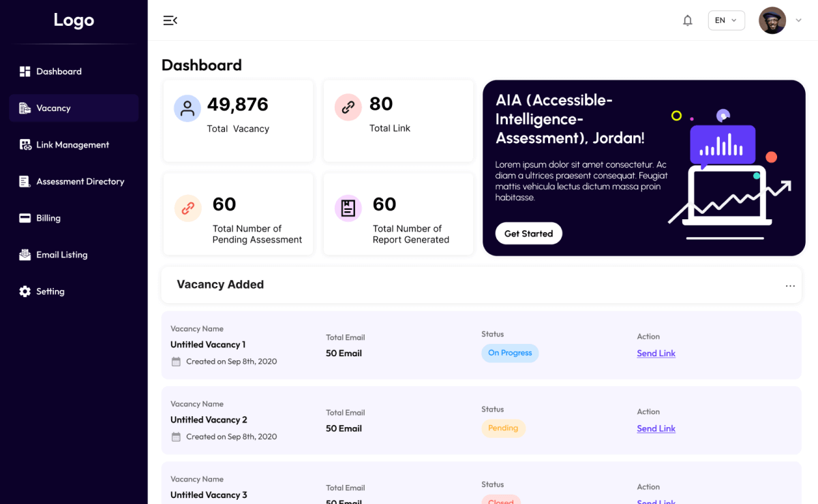Click the Email Listing envelope icon

pos(25,255)
